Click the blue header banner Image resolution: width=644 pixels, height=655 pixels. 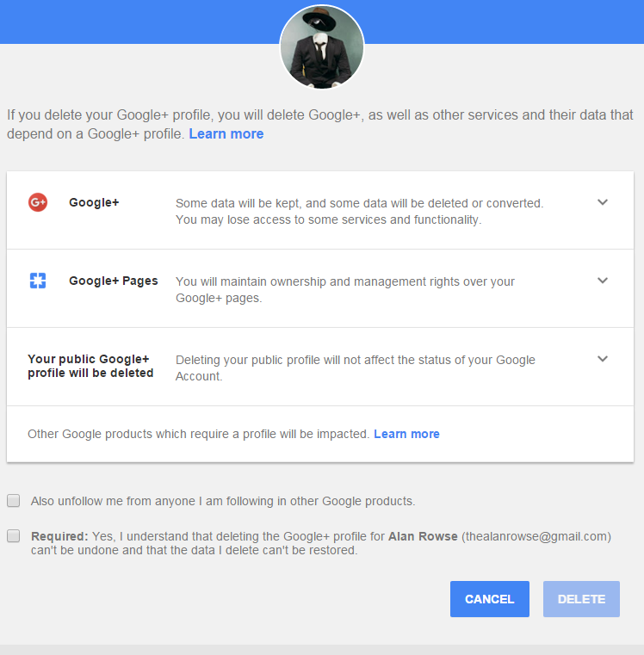(322, 22)
